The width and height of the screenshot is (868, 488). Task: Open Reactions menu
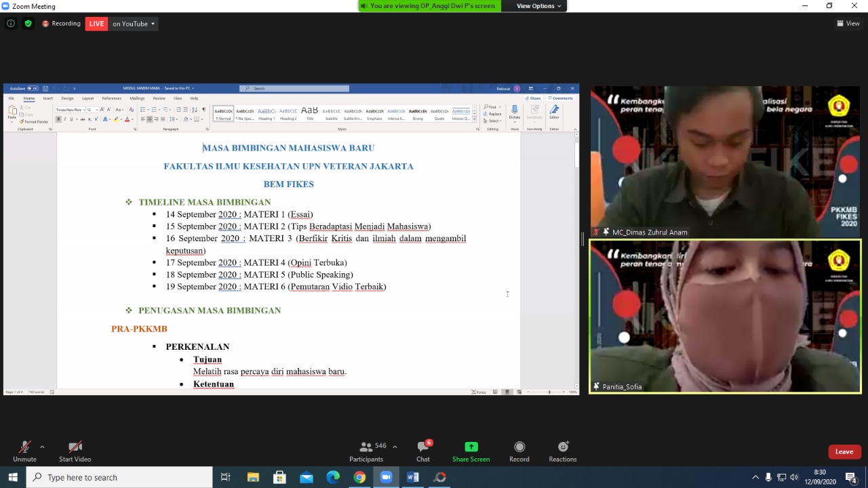[563, 447]
